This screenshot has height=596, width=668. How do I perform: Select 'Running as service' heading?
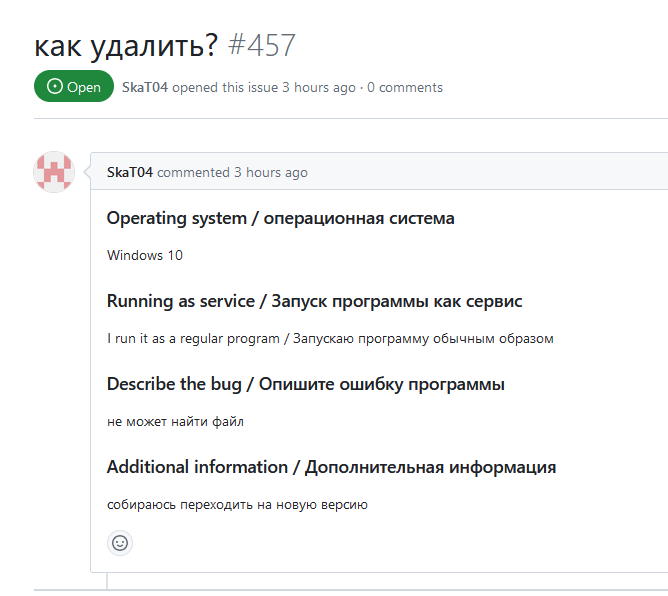click(314, 301)
